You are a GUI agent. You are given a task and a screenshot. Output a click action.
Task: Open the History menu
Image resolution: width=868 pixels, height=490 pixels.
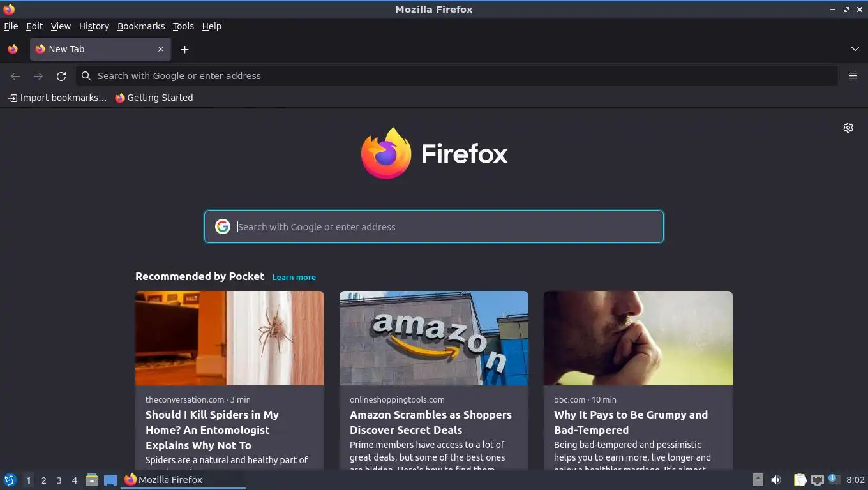pyautogui.click(x=94, y=26)
